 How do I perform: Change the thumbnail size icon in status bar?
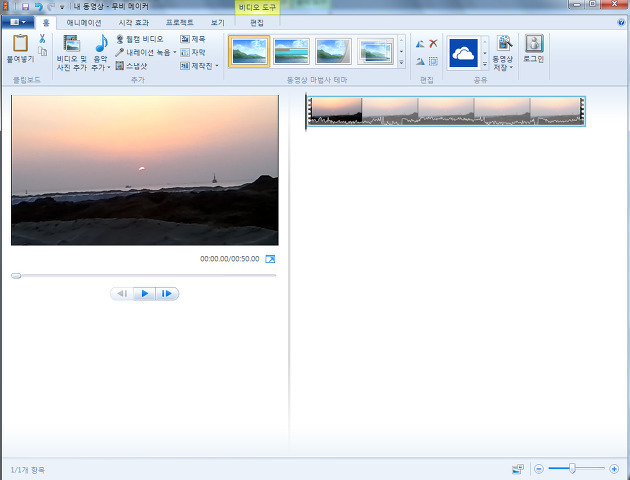518,469
